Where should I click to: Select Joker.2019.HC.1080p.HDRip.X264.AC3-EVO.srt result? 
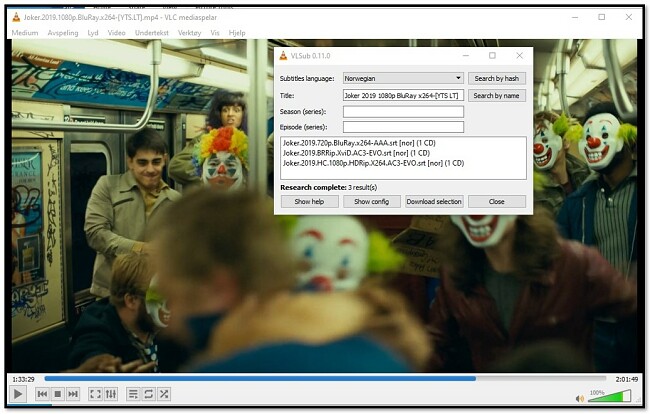point(373,163)
